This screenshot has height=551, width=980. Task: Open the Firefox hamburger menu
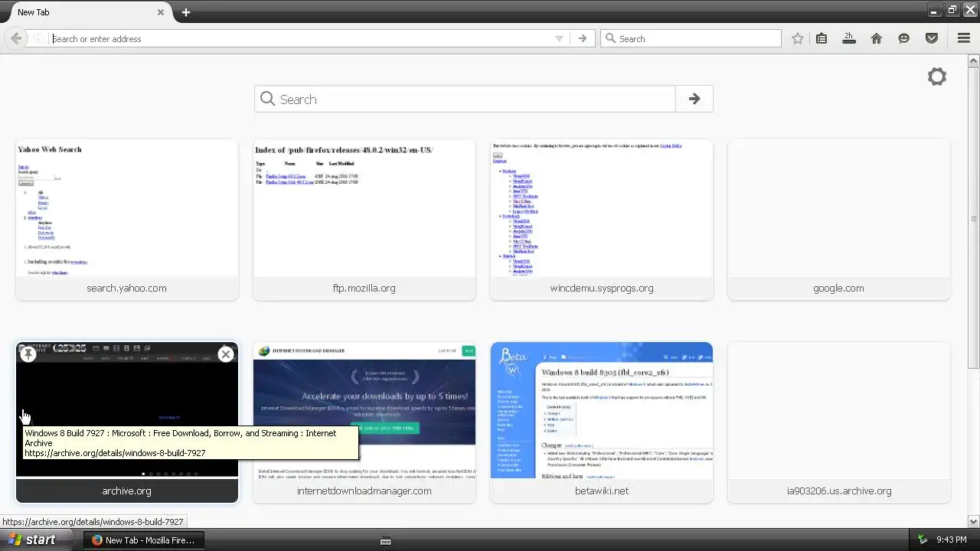[x=964, y=38]
